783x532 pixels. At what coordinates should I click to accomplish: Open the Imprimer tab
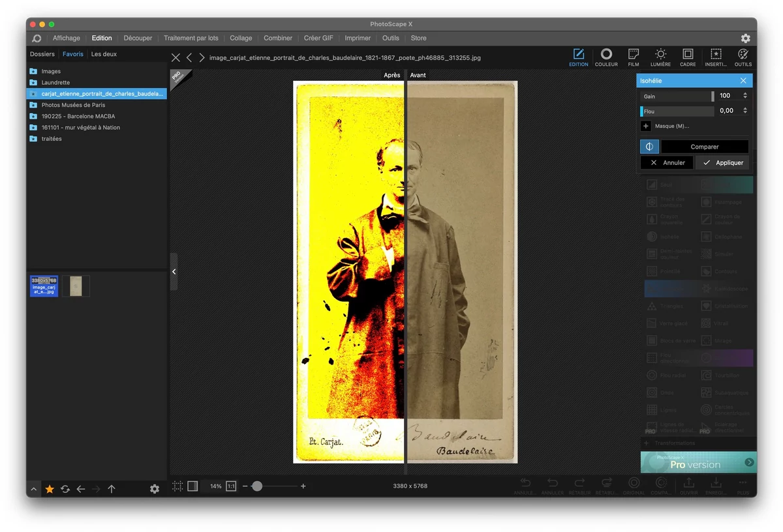tap(358, 38)
